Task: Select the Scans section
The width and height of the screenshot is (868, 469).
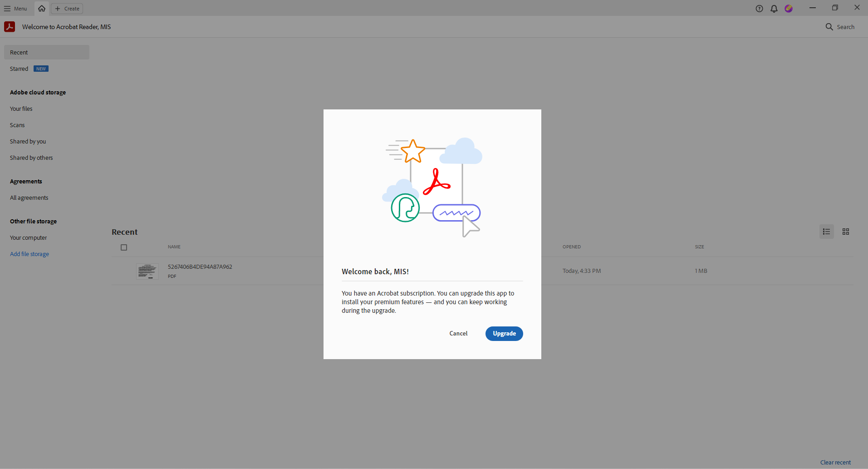Action: point(17,125)
